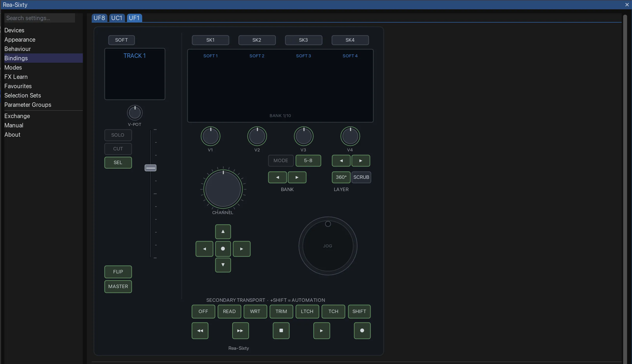This screenshot has height=364, width=632.
Task: Click the rewind transport button
Action: click(200, 330)
